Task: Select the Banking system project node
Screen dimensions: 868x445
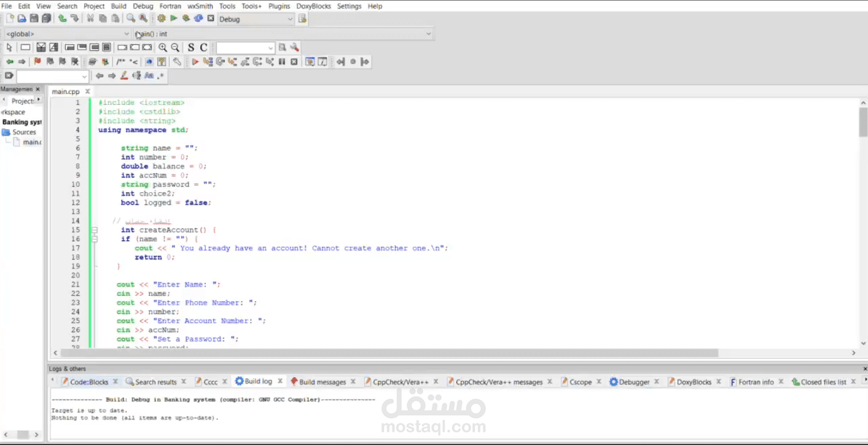Action: click(x=22, y=122)
